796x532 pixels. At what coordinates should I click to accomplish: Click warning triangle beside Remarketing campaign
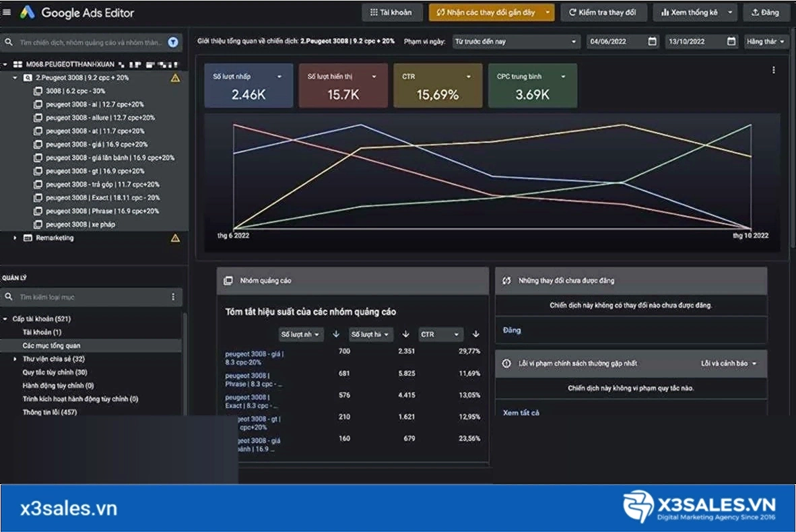(x=175, y=238)
